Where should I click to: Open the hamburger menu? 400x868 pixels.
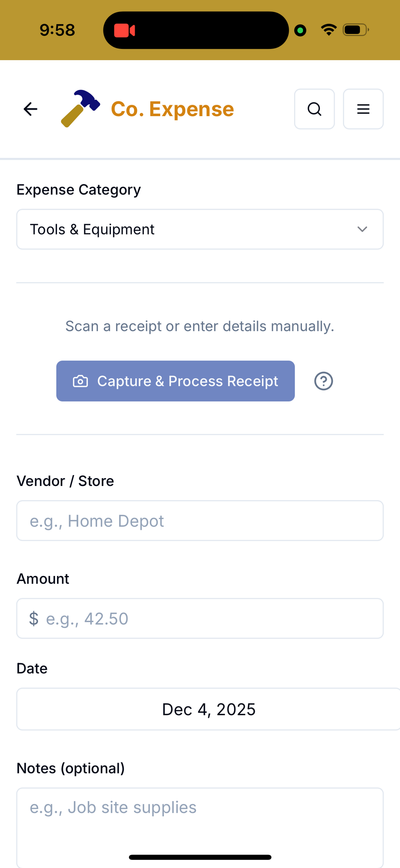coord(363,109)
